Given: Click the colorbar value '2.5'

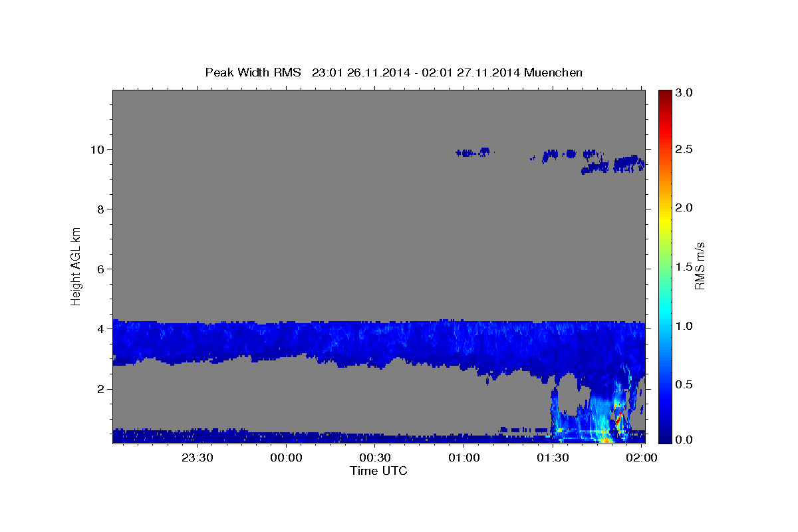Looking at the screenshot, I should (685, 149).
